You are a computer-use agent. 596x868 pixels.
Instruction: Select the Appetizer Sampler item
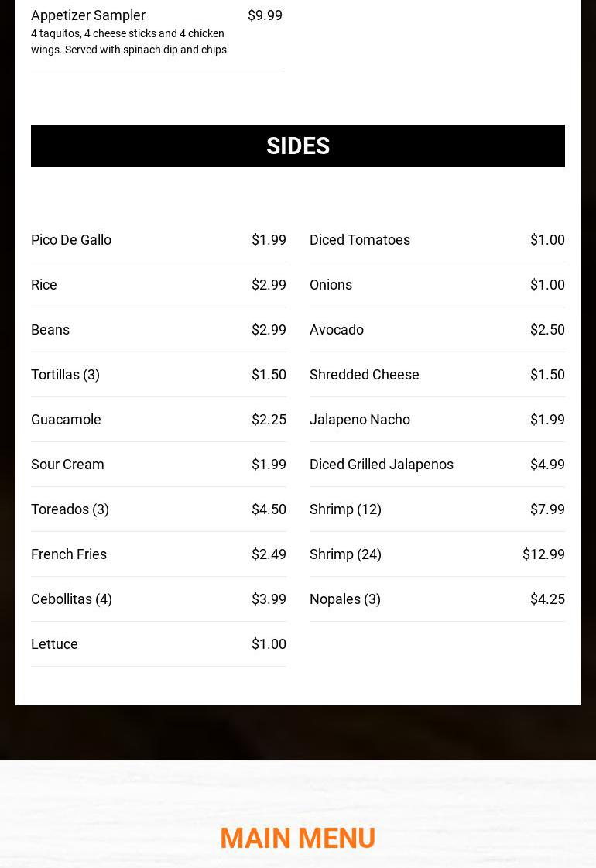88,15
